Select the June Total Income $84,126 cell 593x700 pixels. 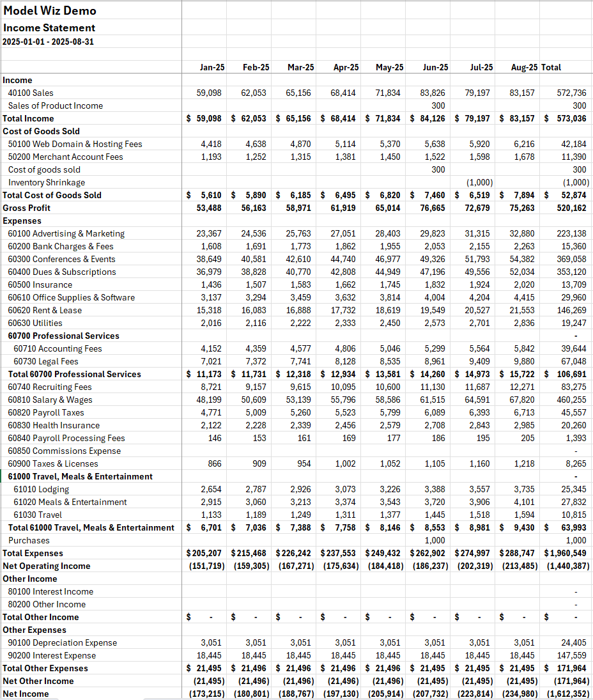coord(429,118)
